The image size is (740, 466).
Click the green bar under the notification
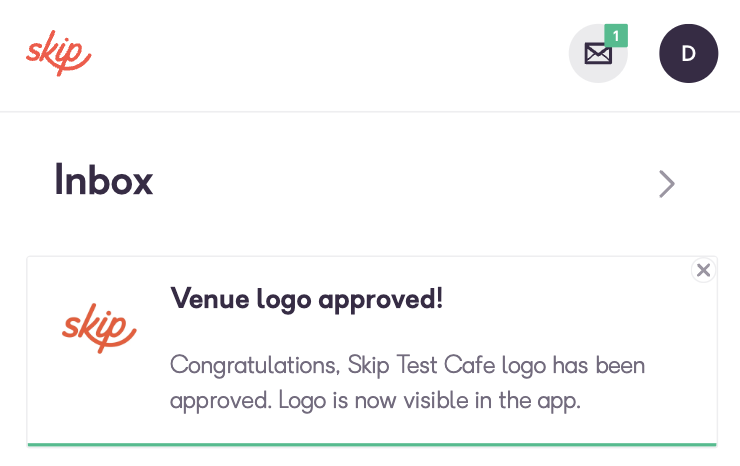coord(372,444)
